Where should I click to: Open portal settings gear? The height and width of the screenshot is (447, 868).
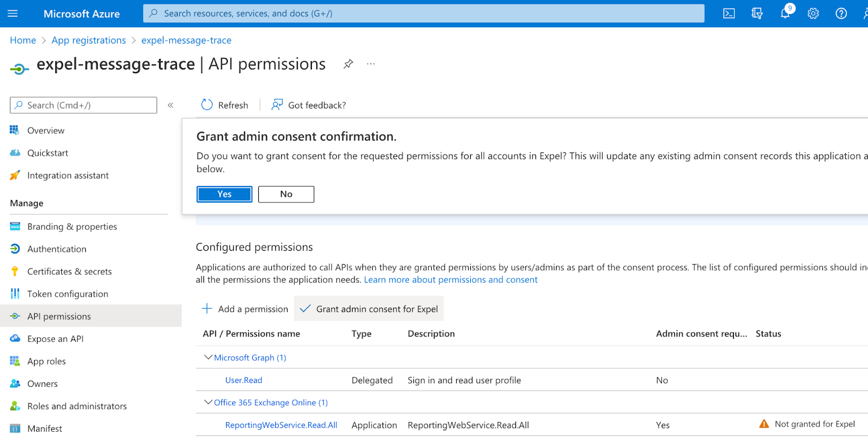tap(813, 14)
